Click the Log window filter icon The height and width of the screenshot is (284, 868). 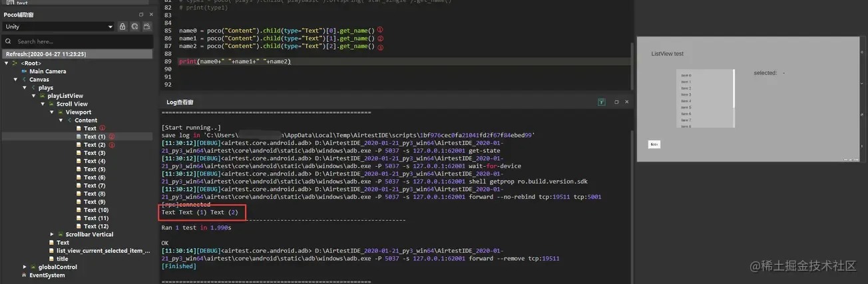tap(602, 102)
